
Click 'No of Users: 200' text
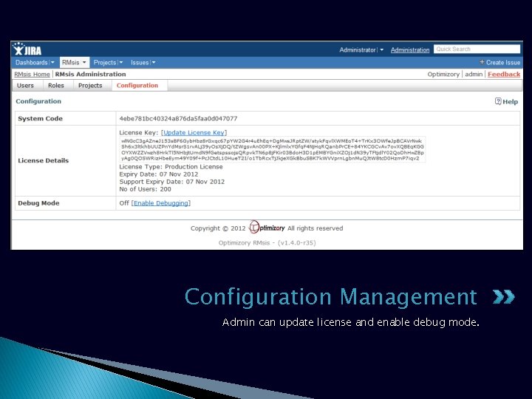(145, 189)
